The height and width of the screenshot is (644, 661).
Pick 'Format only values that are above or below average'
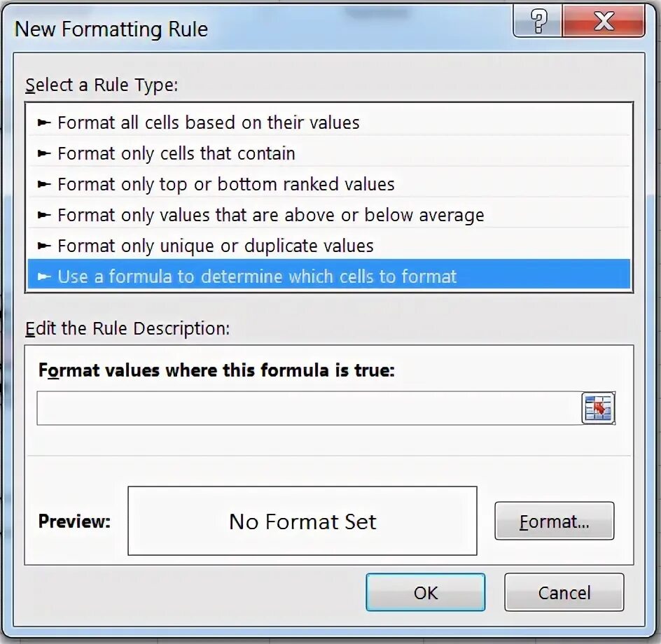[329, 215]
